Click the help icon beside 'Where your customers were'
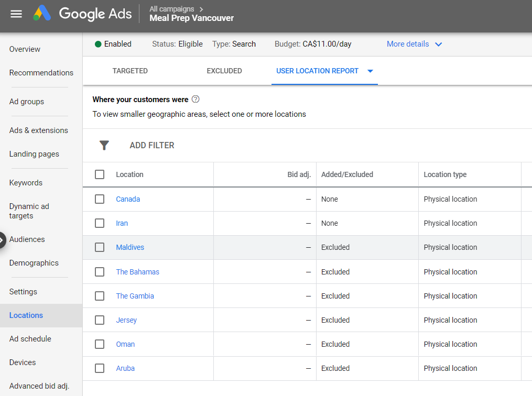The width and height of the screenshot is (532, 396). (196, 99)
